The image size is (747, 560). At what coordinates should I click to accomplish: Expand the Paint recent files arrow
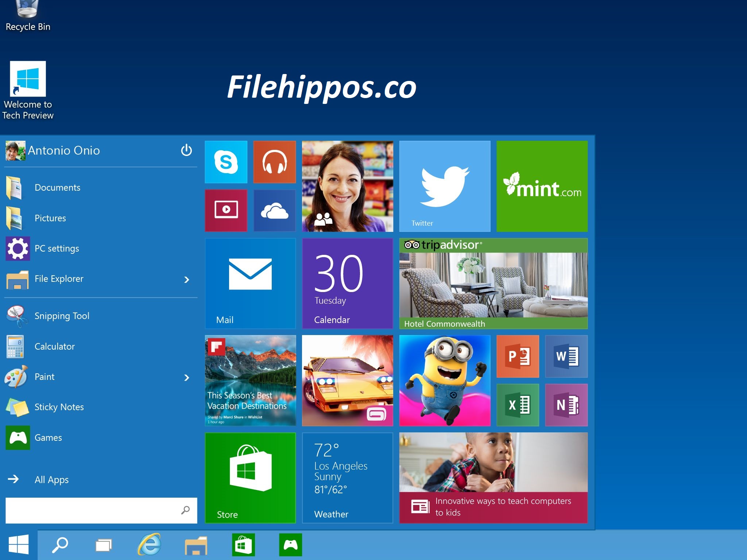coord(187,378)
